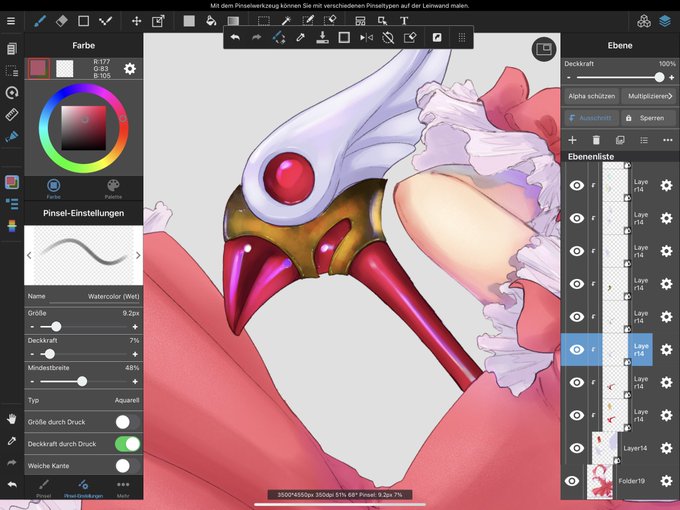Select the Move tool

tap(136, 21)
